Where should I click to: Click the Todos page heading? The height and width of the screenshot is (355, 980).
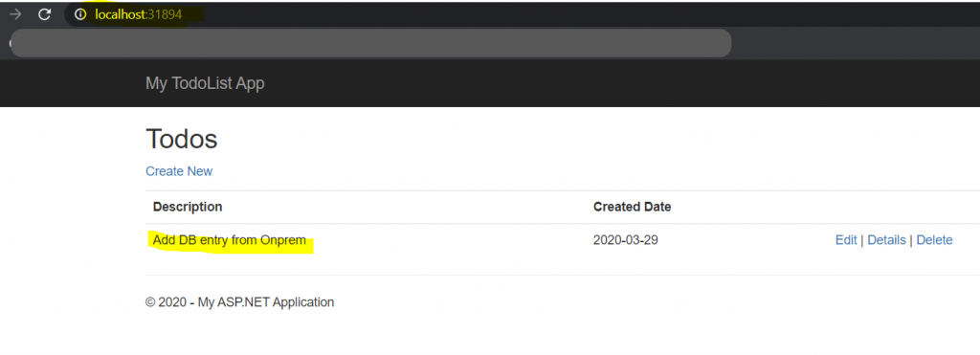click(181, 139)
